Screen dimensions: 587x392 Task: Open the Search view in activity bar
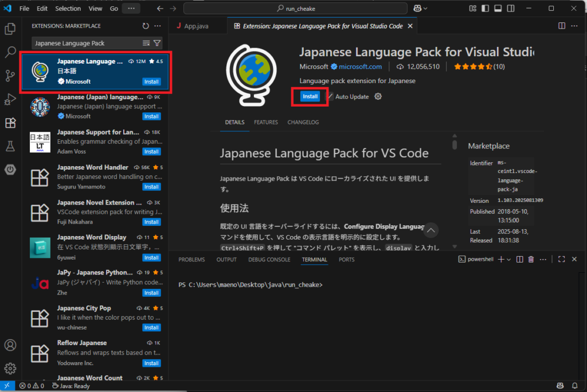10,52
